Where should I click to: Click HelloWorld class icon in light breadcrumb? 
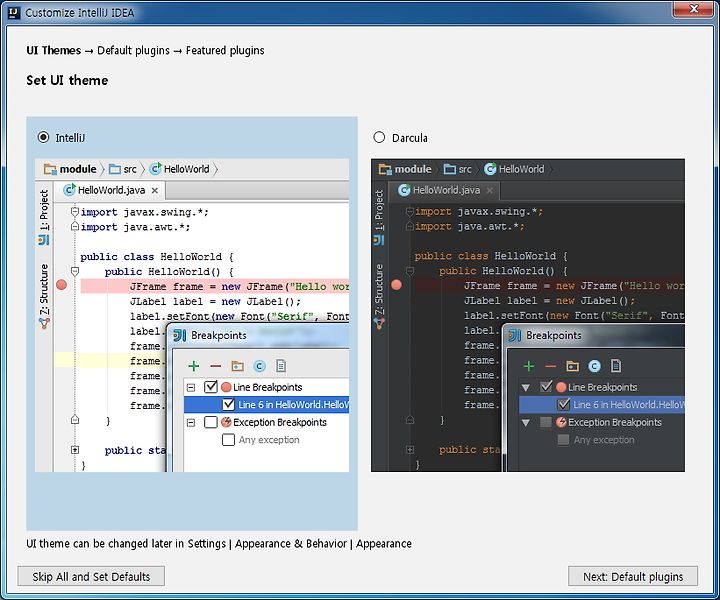point(156,168)
